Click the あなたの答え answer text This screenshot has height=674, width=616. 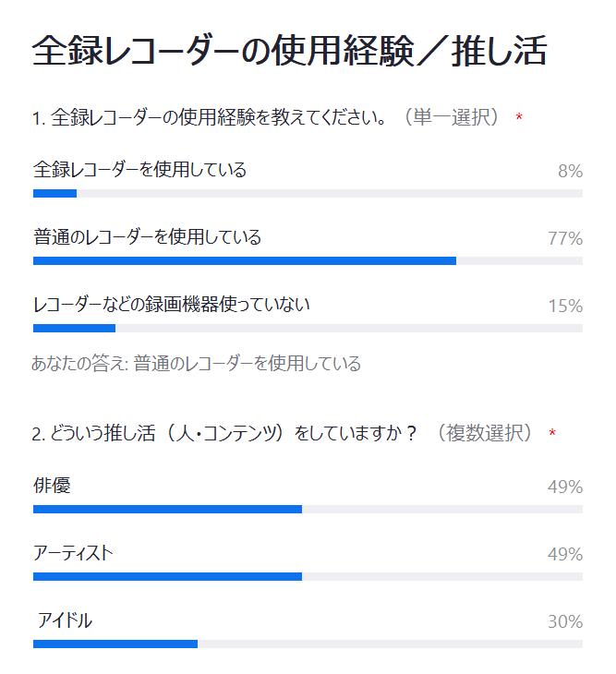click(x=196, y=364)
